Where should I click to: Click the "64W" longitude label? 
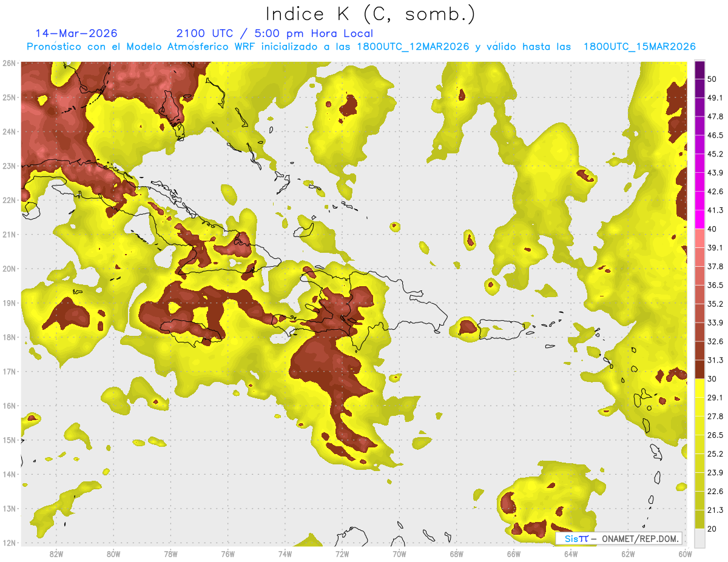[x=571, y=554]
